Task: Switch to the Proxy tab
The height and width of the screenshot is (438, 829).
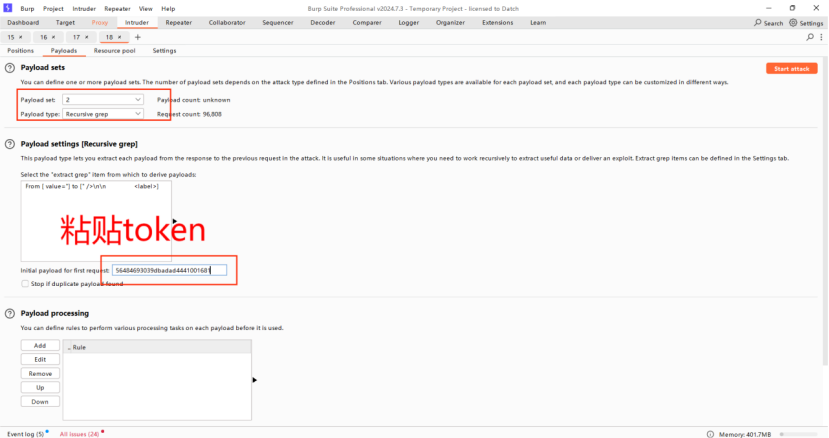Action: (x=99, y=23)
